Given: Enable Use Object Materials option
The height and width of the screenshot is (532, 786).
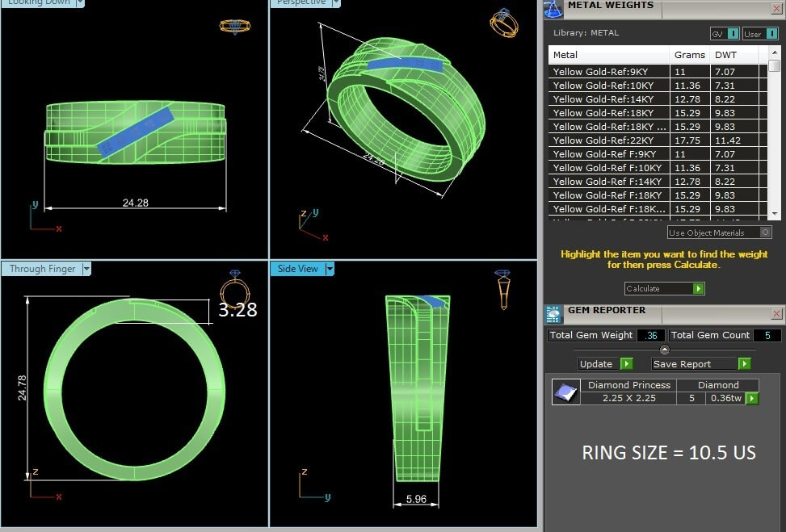Looking at the screenshot, I should pyautogui.click(x=765, y=232).
